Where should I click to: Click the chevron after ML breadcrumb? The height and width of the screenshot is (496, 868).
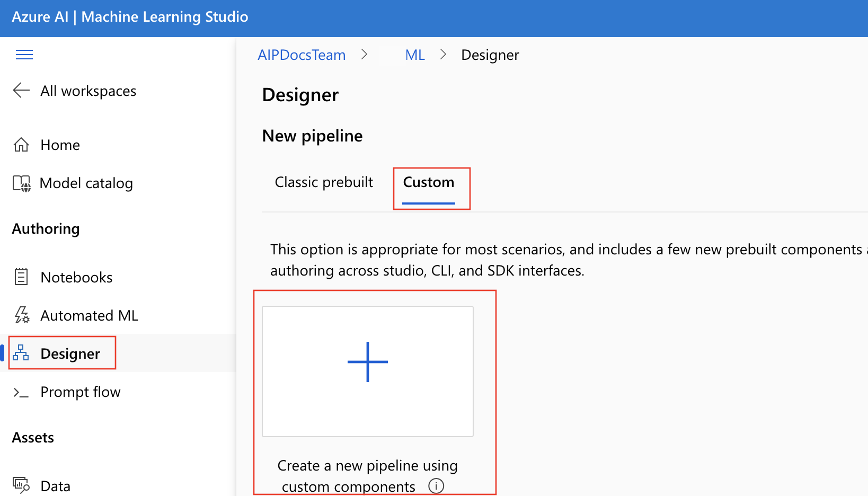point(443,55)
